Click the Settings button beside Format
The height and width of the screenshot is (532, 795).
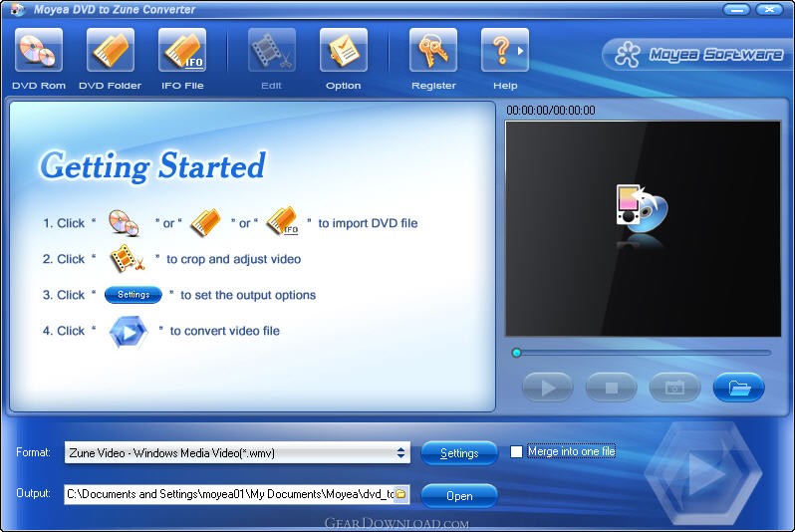pyautogui.click(x=459, y=453)
